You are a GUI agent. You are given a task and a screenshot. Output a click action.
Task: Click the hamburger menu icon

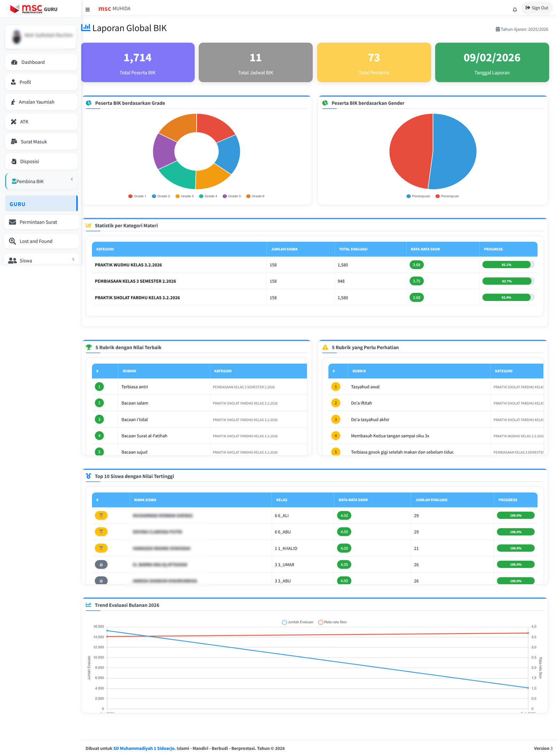coord(87,9)
